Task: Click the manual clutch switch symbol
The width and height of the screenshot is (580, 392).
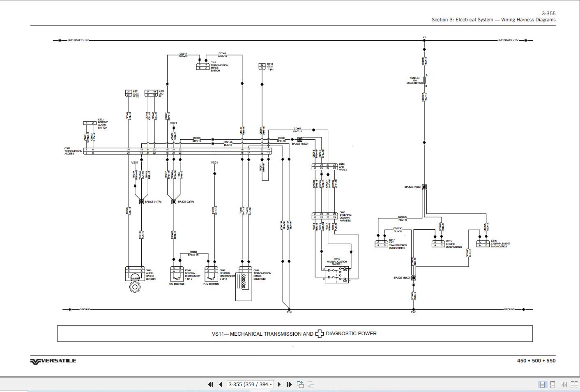Action: 337,274
